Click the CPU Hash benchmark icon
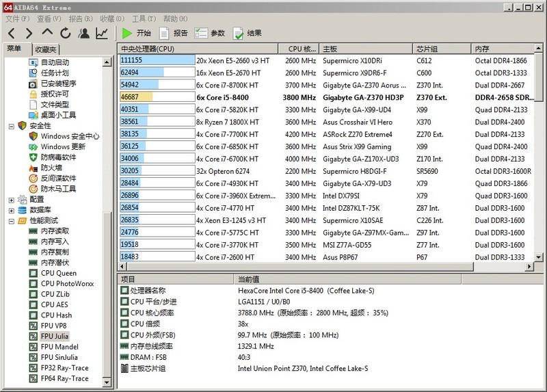This screenshot has height=392, width=547. pos(33,315)
